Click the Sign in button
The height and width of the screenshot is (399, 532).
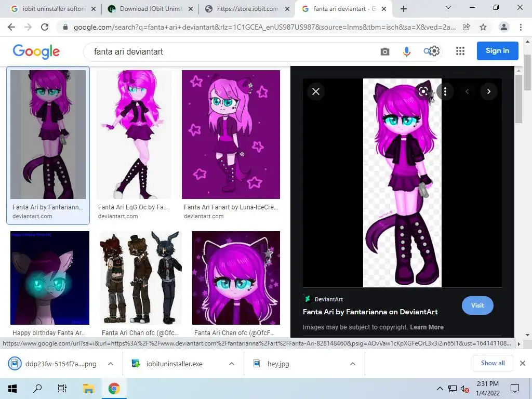(497, 50)
